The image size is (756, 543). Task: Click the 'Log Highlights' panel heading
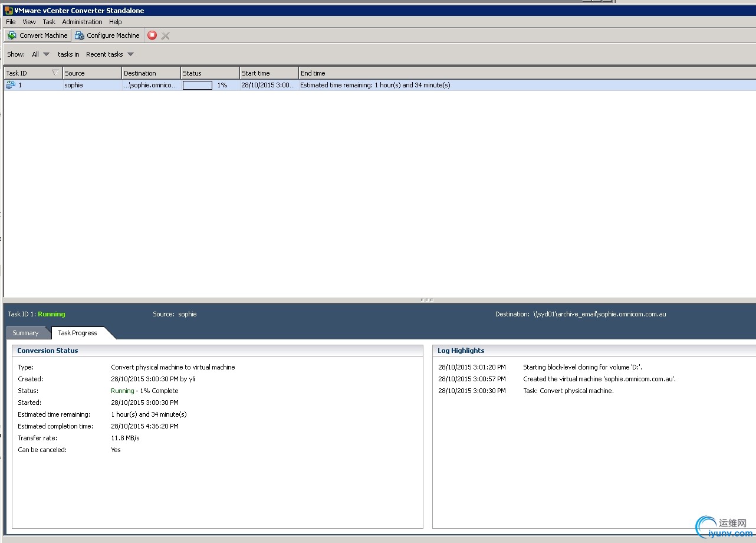coord(461,351)
